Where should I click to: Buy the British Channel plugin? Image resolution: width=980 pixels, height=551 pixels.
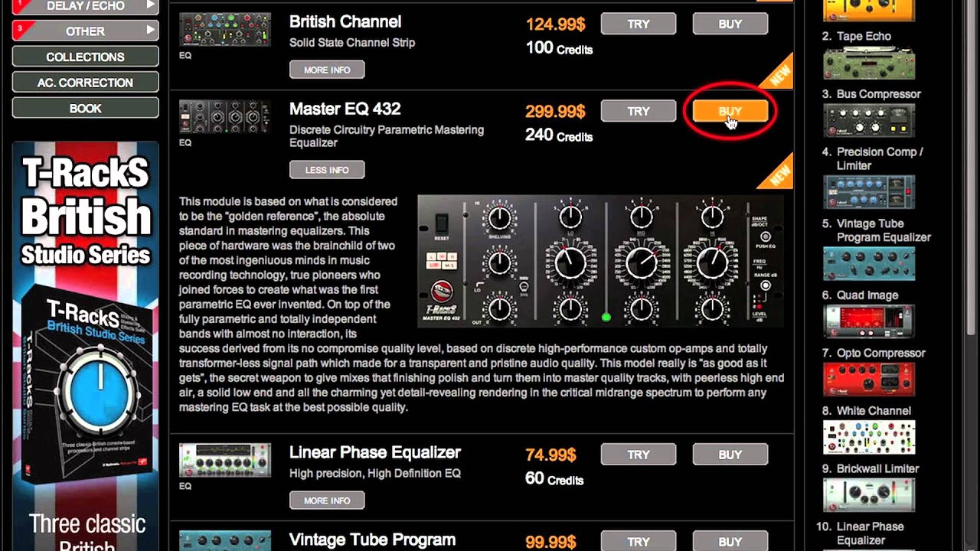(730, 24)
